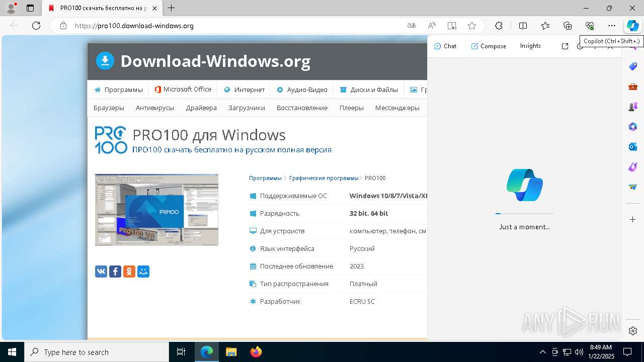
Task: Open the Tools briefcase sidebar icon
Action: [x=633, y=86]
